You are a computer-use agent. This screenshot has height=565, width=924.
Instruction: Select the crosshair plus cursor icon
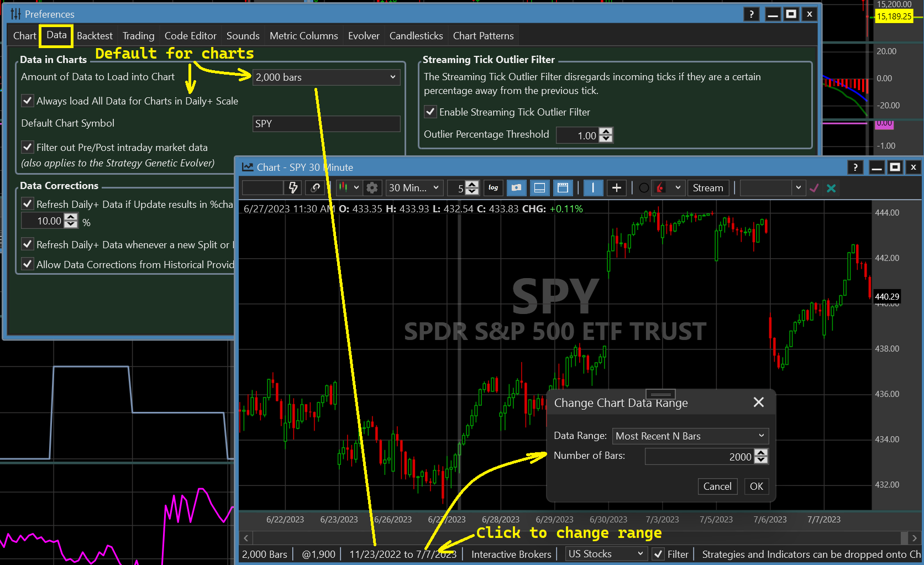pyautogui.click(x=617, y=188)
